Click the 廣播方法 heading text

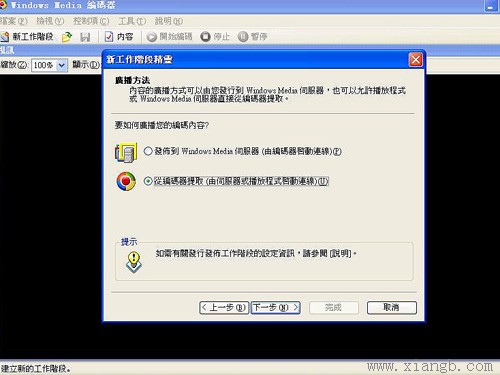point(132,80)
